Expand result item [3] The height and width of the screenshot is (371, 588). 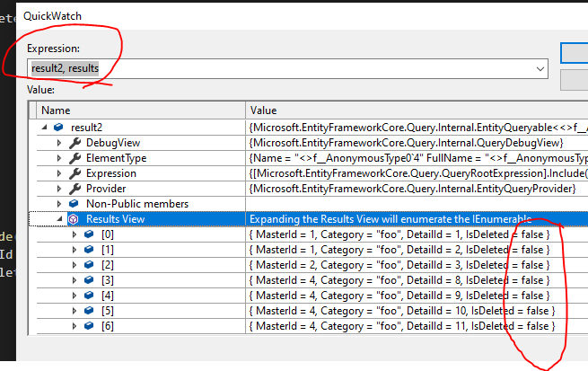(75, 280)
